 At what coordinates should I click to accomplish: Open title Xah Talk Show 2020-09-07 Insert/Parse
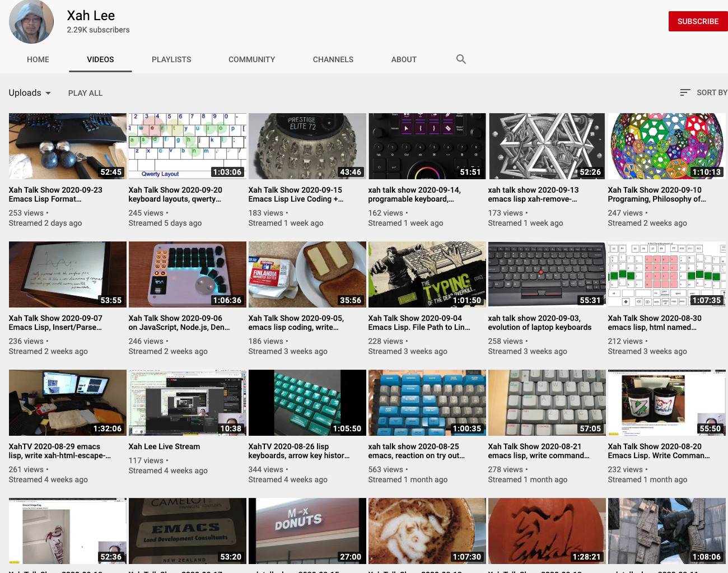(55, 323)
